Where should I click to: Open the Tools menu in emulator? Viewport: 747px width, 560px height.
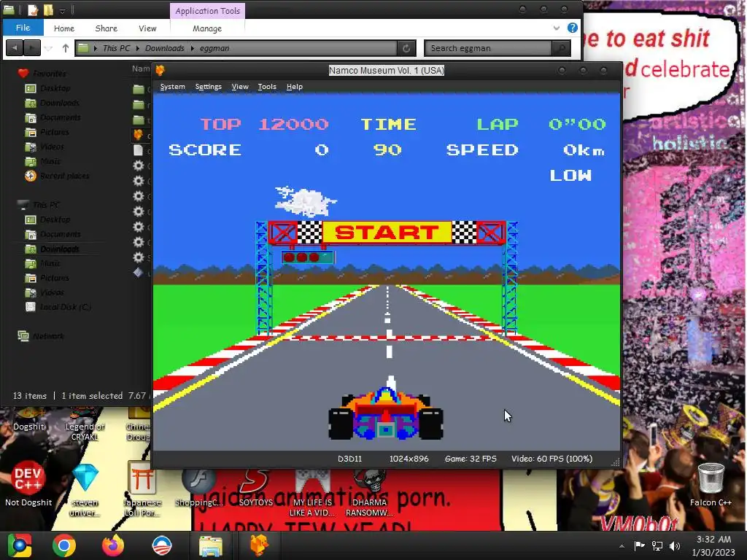tap(267, 87)
